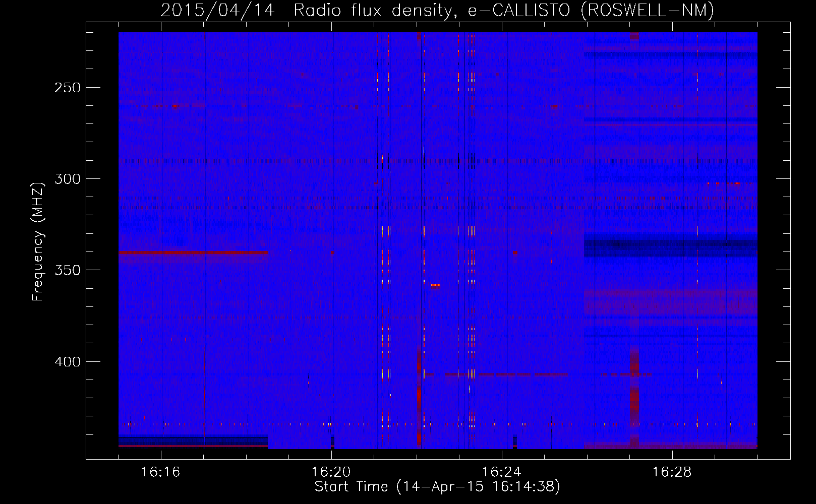Viewport: 816px width, 504px height.
Task: Click the 250 frequency tick label
Action: click(68, 88)
